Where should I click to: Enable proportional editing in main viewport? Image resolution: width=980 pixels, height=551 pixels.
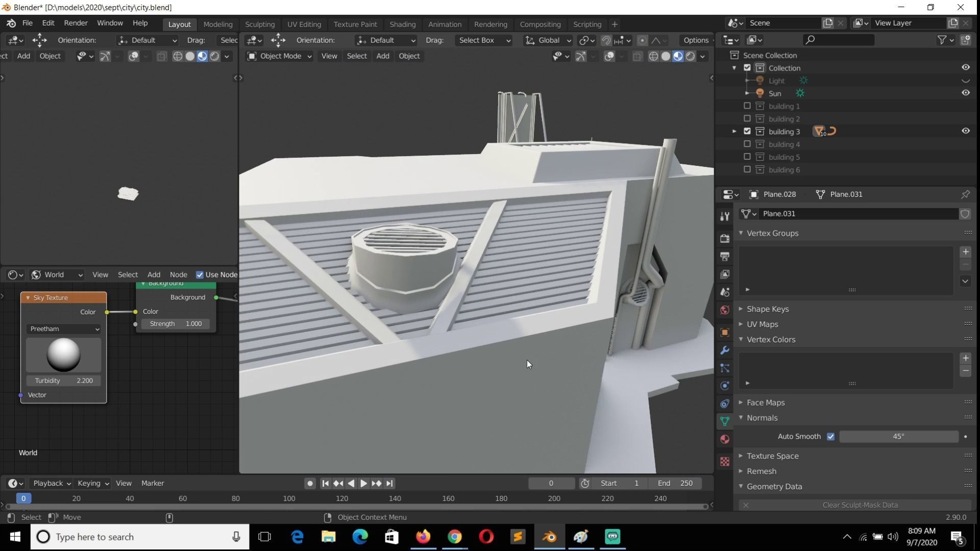pyautogui.click(x=642, y=40)
